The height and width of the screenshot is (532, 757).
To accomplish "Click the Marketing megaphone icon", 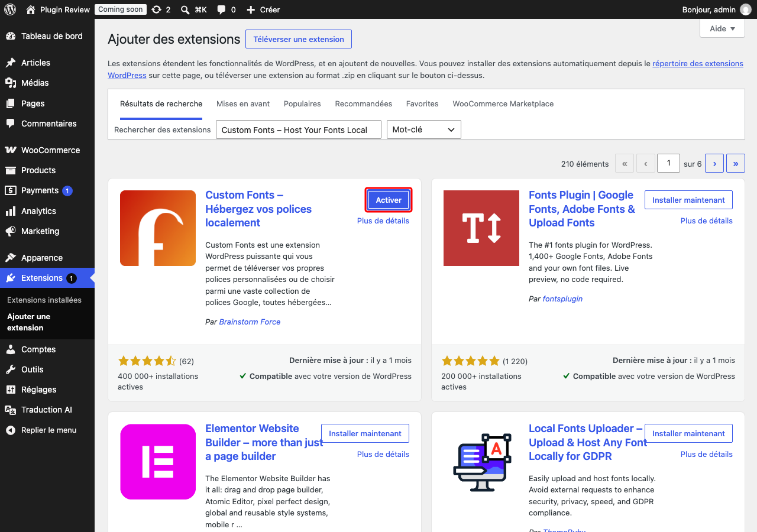I will (x=11, y=231).
